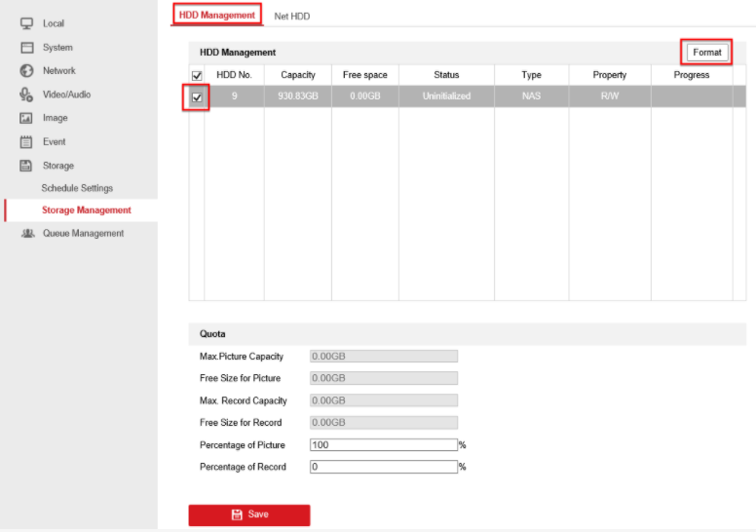
Task: Click the Image picture icon
Action: click(x=27, y=118)
